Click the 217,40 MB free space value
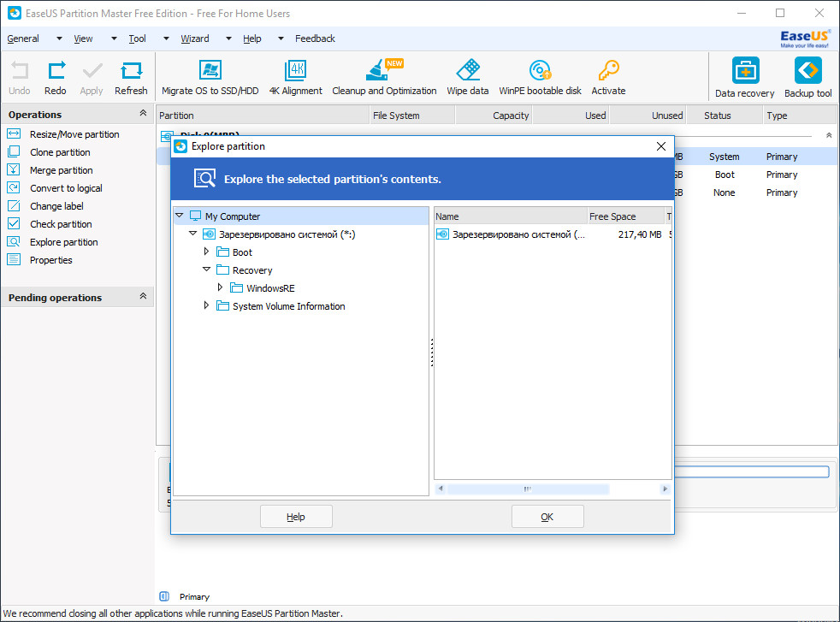This screenshot has width=840, height=622. pos(640,234)
